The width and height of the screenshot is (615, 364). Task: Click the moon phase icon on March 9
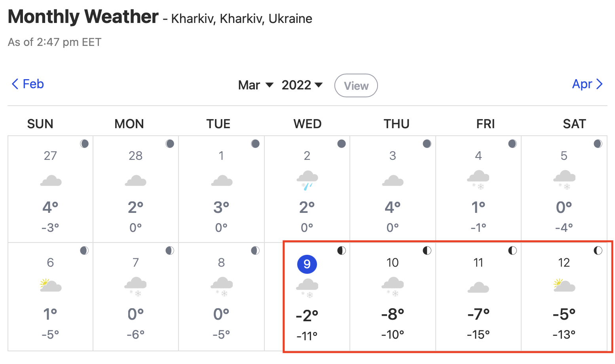(342, 250)
